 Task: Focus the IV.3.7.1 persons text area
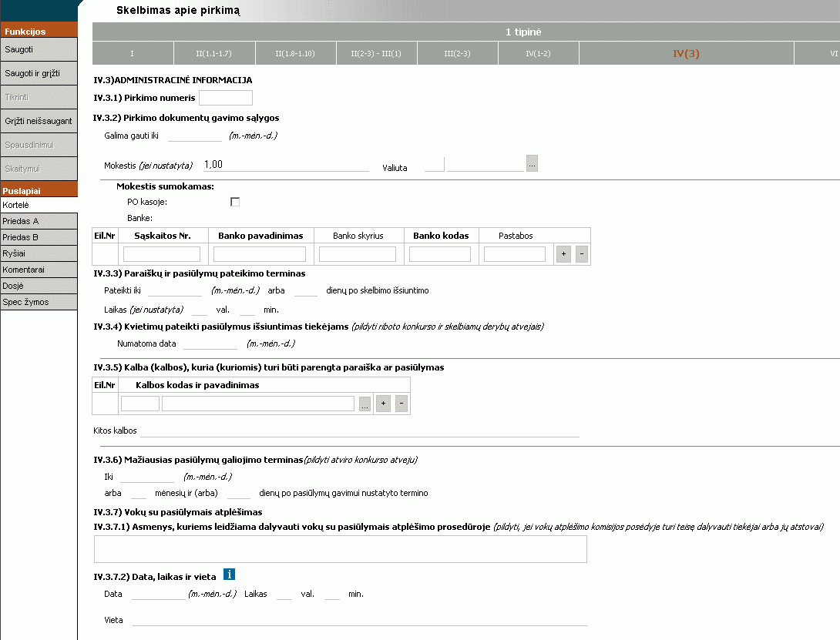pyautogui.click(x=341, y=549)
